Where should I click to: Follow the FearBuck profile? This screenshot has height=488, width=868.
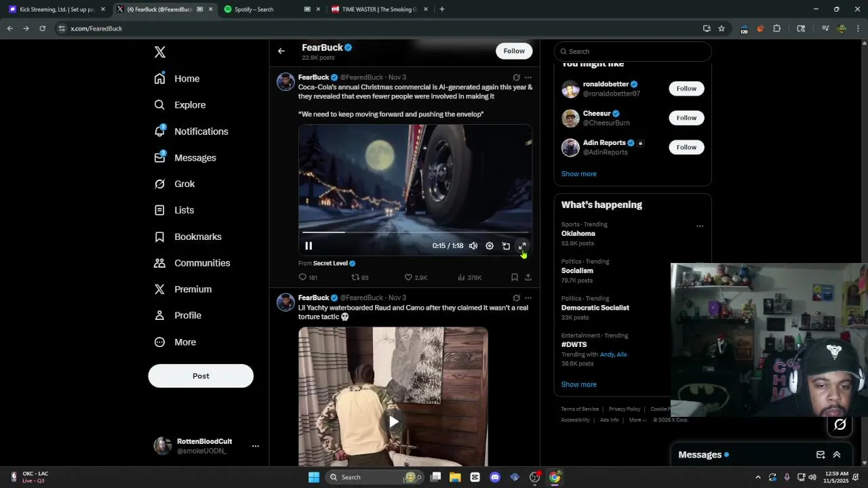pos(514,51)
